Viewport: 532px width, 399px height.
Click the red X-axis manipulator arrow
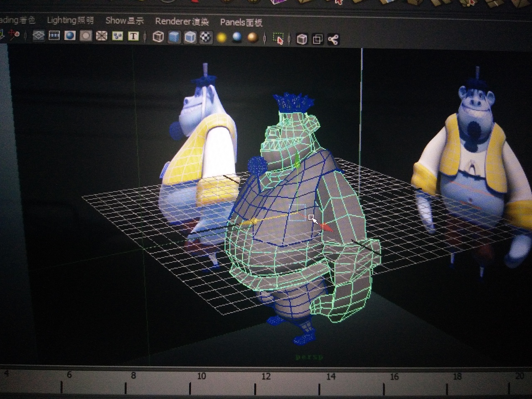pos(326,227)
